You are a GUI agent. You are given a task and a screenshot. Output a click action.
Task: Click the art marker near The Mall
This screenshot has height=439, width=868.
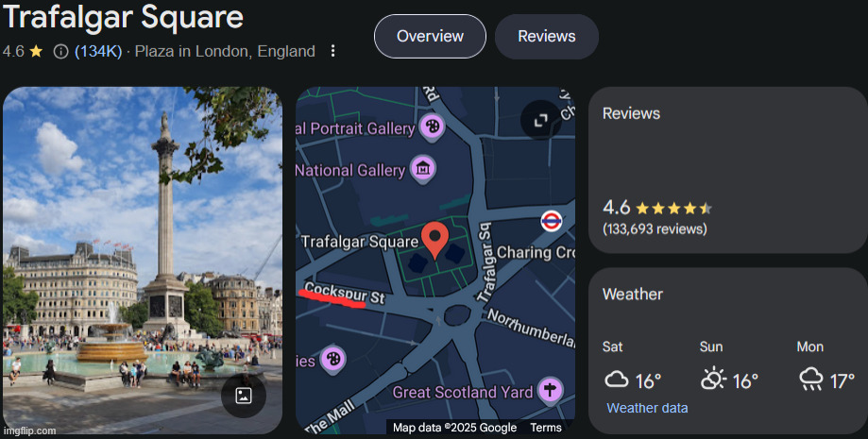[x=332, y=359]
